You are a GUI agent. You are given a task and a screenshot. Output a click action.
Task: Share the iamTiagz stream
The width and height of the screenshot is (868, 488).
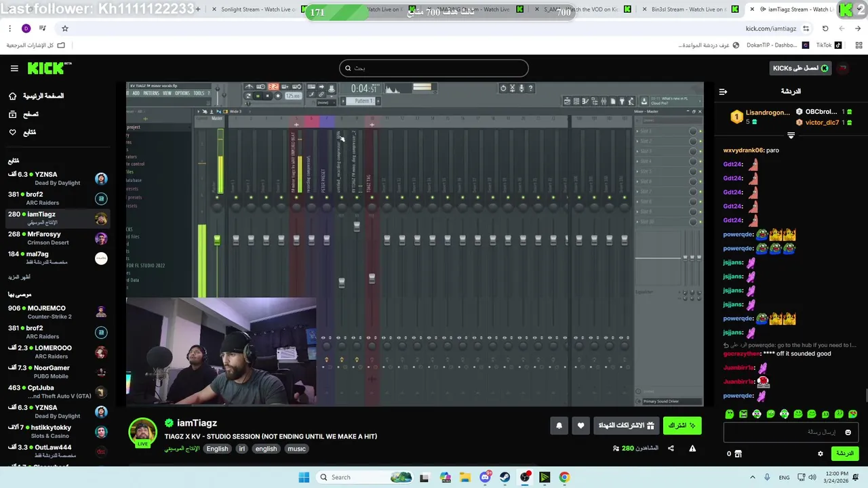pos(671,449)
